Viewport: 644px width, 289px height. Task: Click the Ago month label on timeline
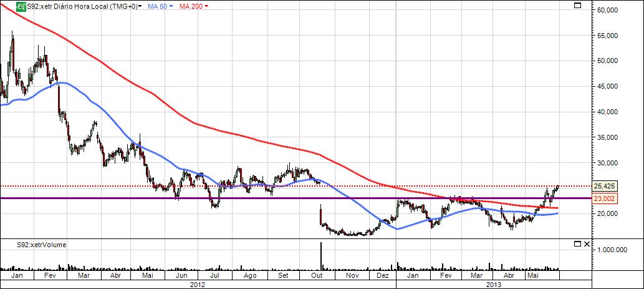249,275
